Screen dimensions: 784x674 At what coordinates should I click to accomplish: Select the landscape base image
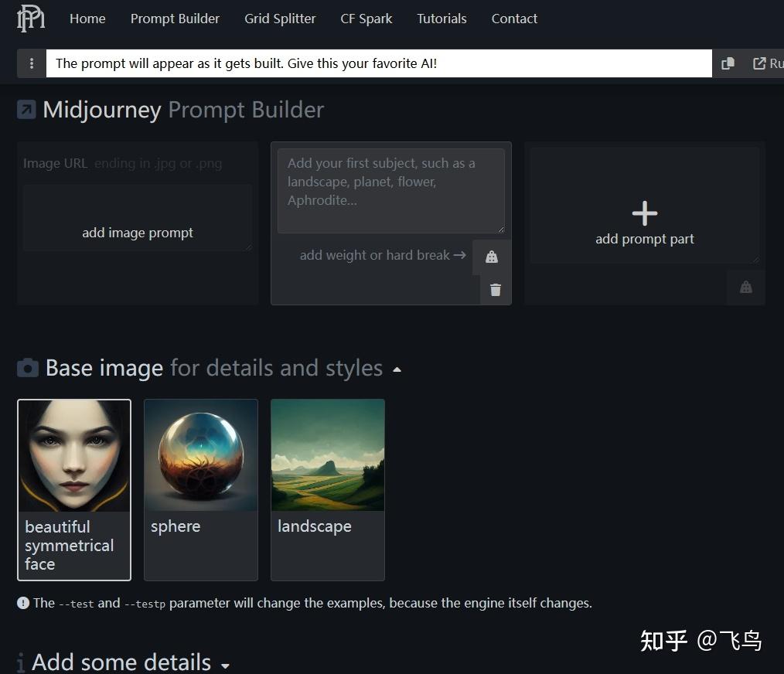328,490
